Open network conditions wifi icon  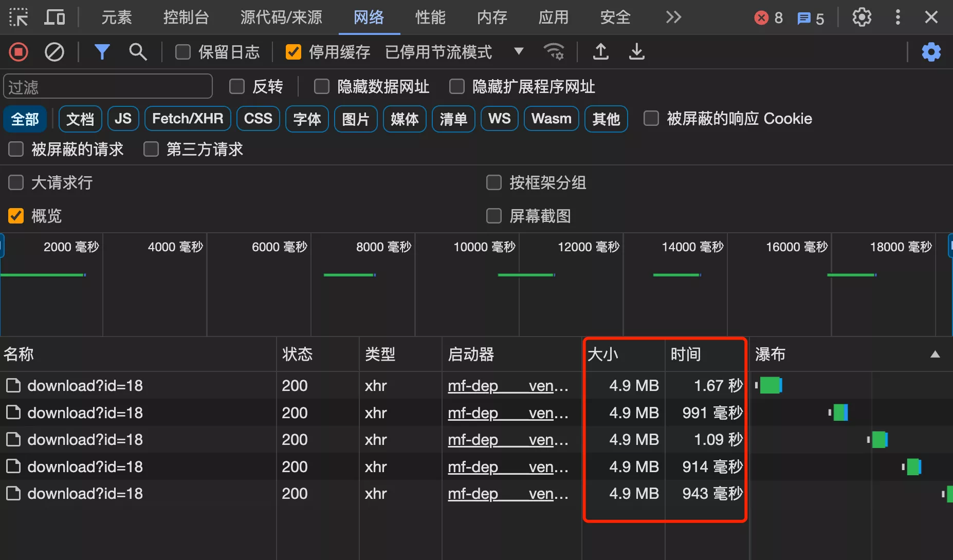click(554, 52)
